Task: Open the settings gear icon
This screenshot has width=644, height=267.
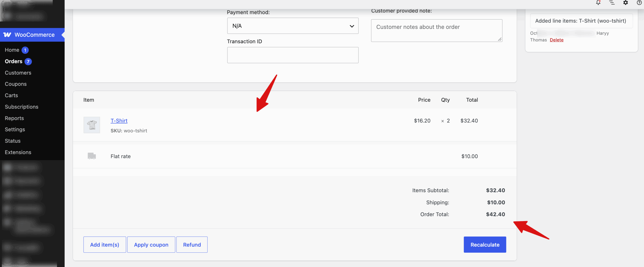Action: coord(625,3)
